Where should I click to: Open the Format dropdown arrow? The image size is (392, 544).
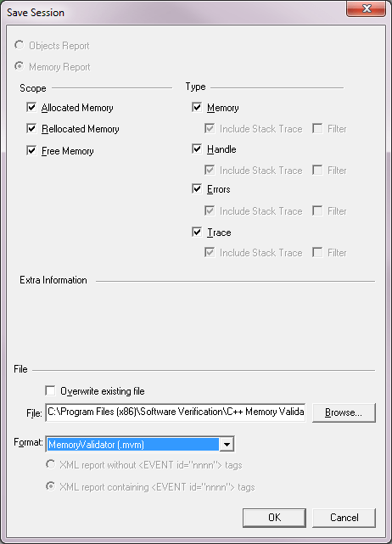pos(227,445)
